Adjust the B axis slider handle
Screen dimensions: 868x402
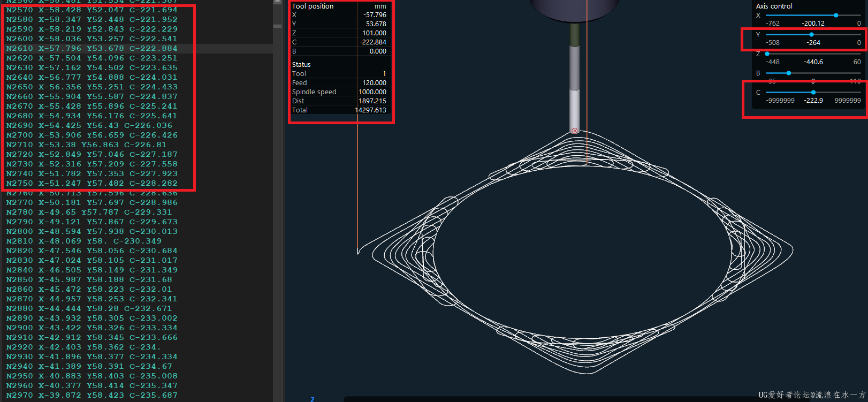click(x=788, y=73)
